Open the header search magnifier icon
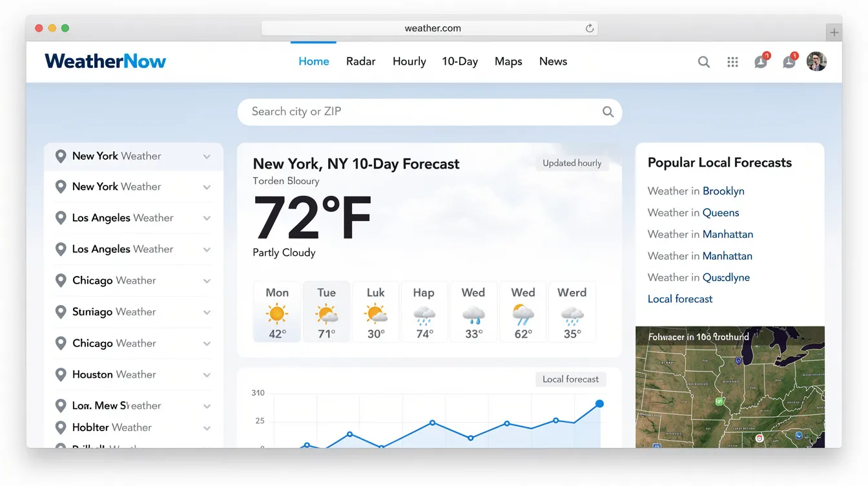This screenshot has width=868, height=486. point(704,62)
